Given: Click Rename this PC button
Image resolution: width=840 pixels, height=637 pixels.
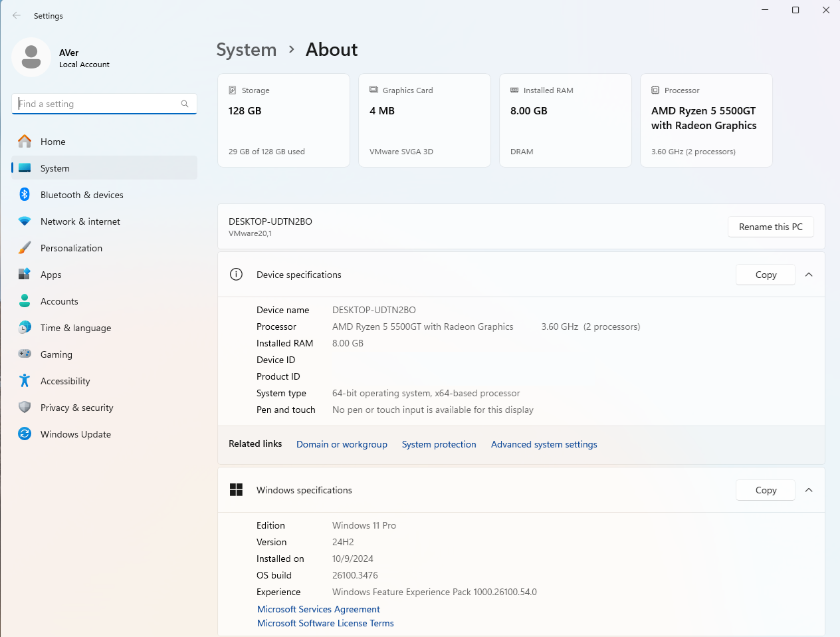Looking at the screenshot, I should 771,227.
